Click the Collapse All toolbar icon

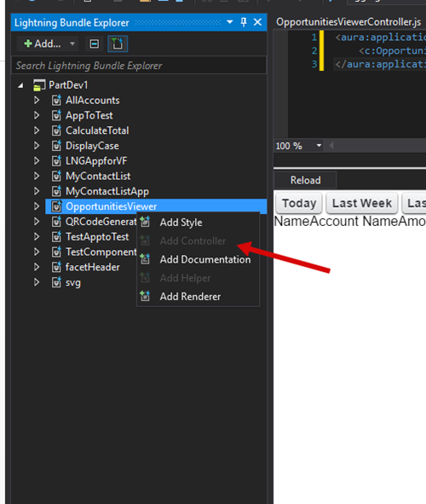coord(94,43)
